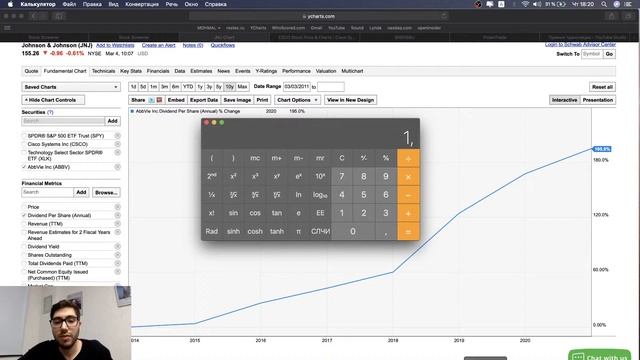Open macOS Spotlight search icon
The image size is (640, 360).
tap(604, 4)
